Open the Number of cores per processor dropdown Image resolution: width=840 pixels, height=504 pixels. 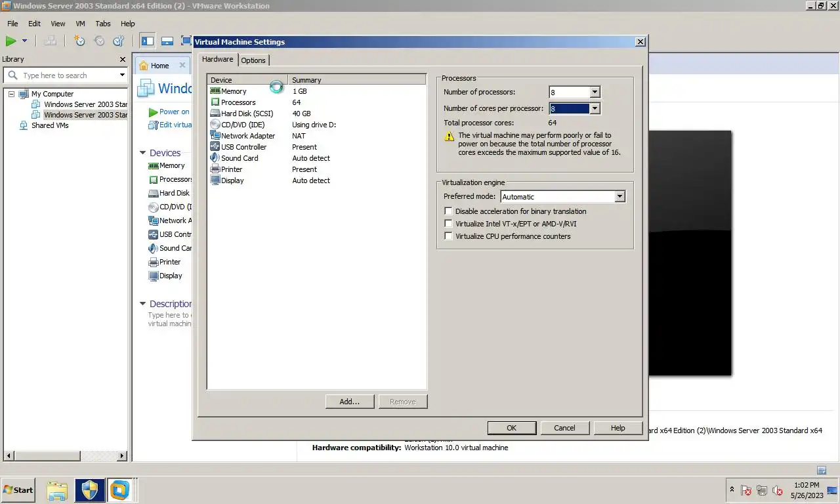[595, 109]
